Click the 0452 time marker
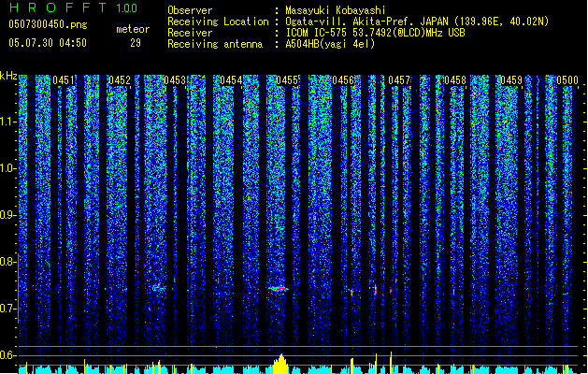This screenshot has height=374, width=588. coord(120,79)
